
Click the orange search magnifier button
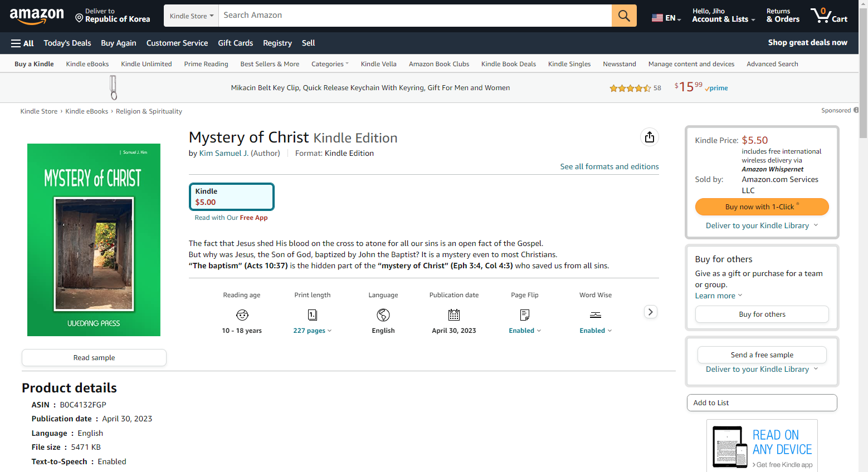624,16
